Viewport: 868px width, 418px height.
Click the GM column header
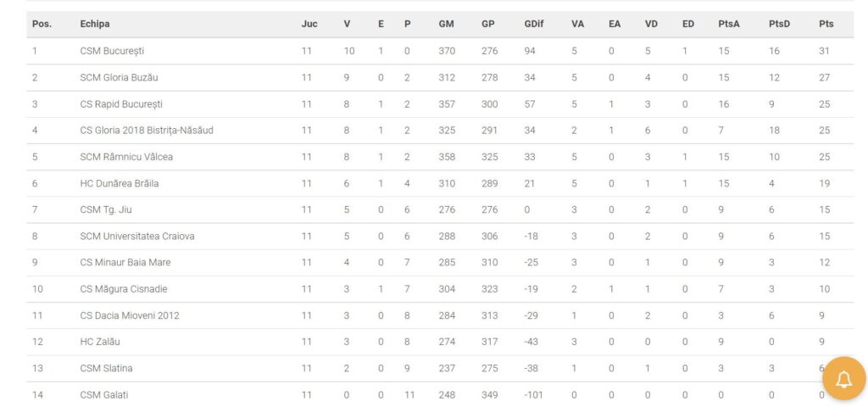(446, 25)
